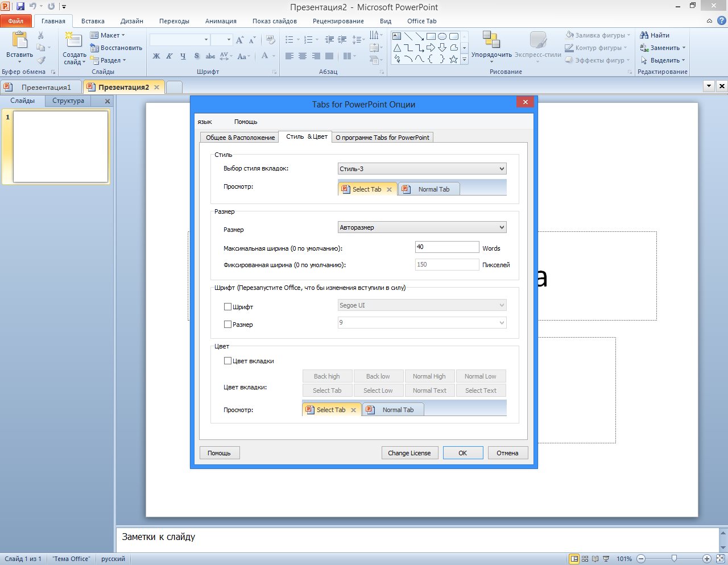This screenshot has width=728, height=565.
Task: Click the maximum width field showing 40
Action: point(447,247)
